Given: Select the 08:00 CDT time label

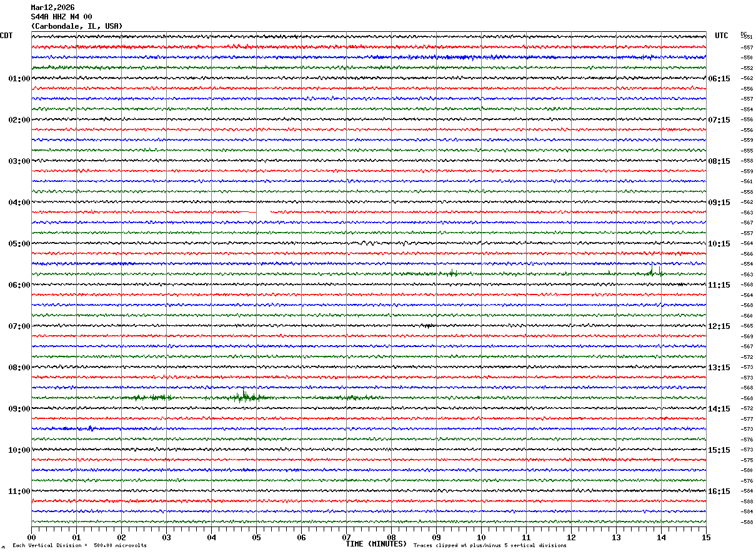Looking at the screenshot, I should (19, 368).
